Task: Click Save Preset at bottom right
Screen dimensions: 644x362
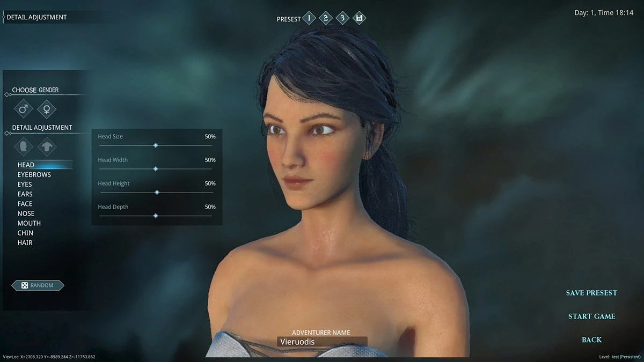Action: click(591, 293)
